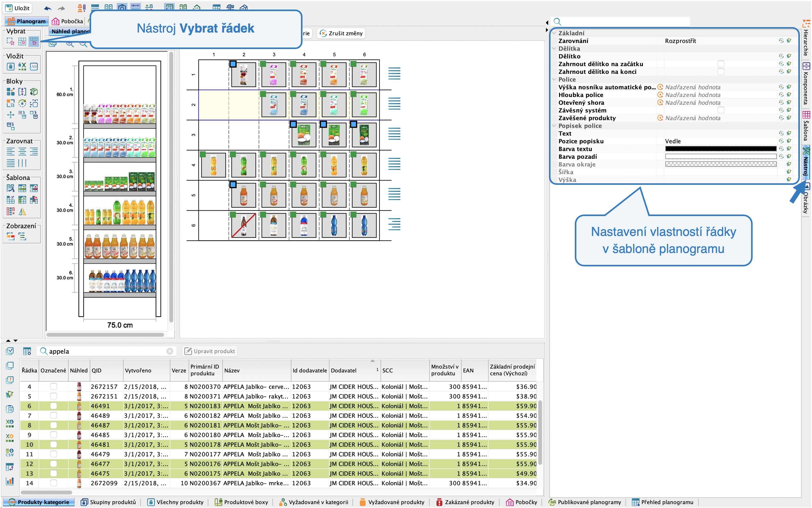This screenshot has height=508, width=812.
Task: Open the Všechny produkty bottom tab
Action: (x=176, y=502)
